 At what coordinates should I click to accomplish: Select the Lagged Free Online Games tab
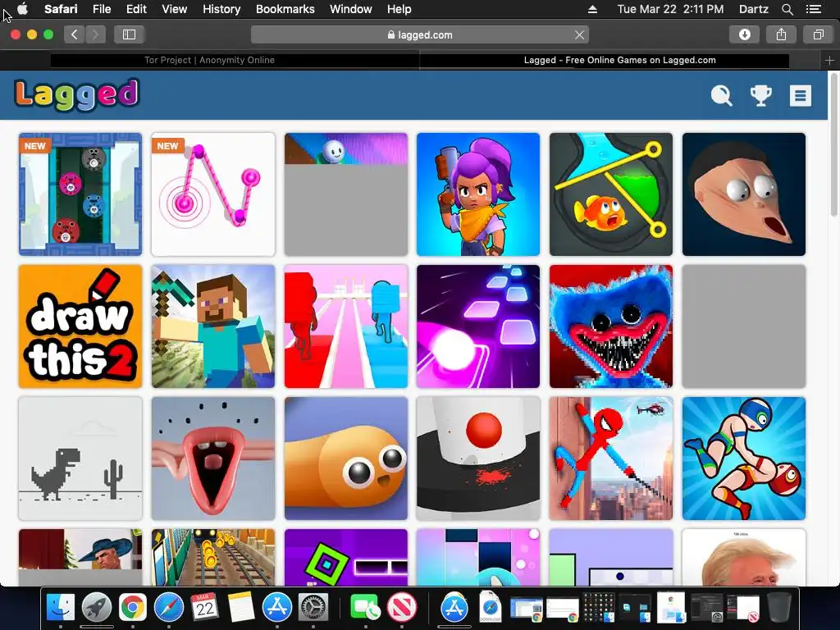[620, 60]
